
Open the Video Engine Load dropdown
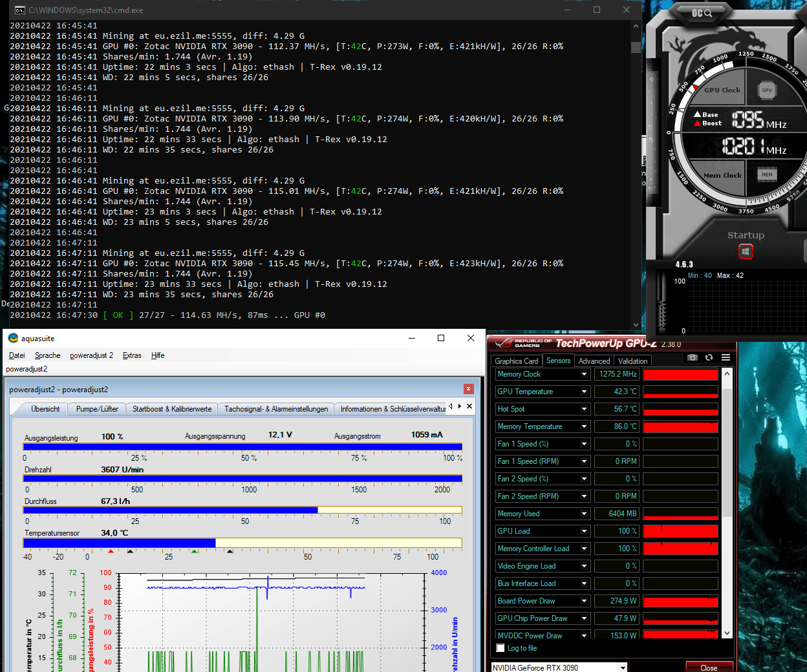(x=585, y=566)
